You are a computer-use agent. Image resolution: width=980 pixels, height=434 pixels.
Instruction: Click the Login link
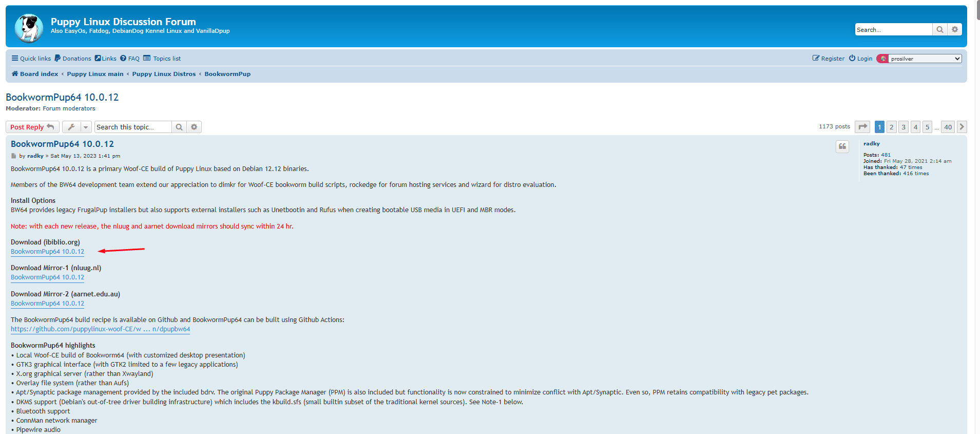point(860,59)
